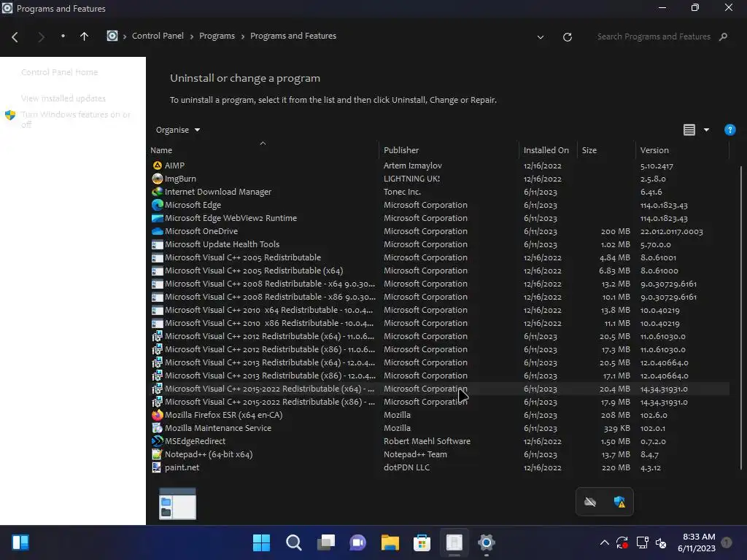Click the MSEdgeRedirect icon
The width and height of the screenshot is (747, 560).
(x=158, y=441)
